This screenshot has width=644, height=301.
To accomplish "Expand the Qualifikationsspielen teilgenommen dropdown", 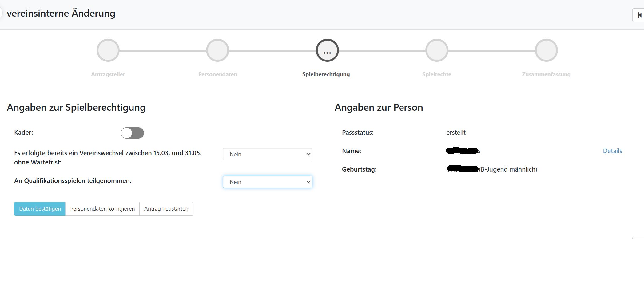I will pyautogui.click(x=268, y=182).
